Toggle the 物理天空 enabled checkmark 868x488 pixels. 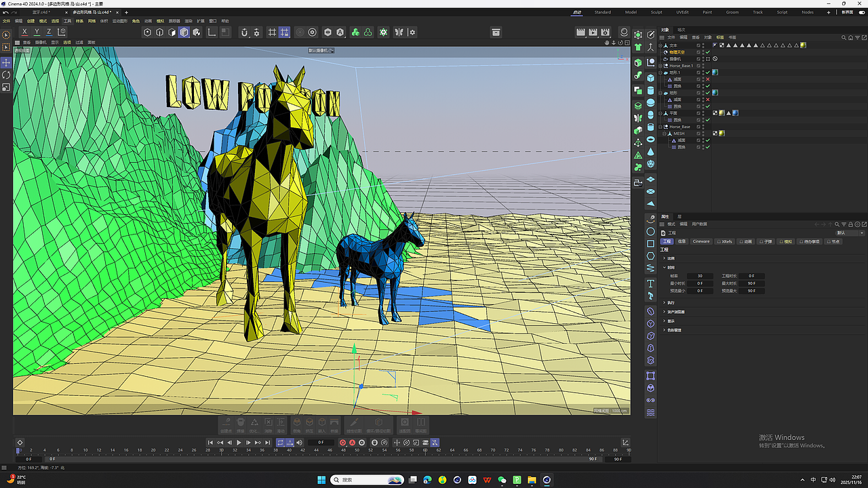[708, 52]
